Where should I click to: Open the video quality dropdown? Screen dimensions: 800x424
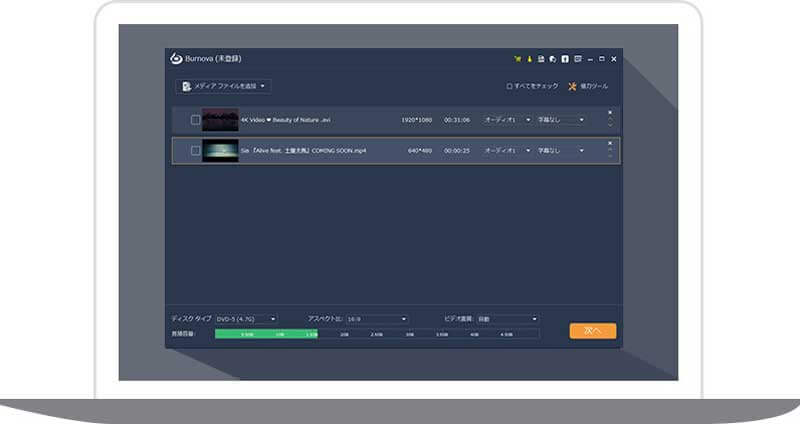pos(507,319)
